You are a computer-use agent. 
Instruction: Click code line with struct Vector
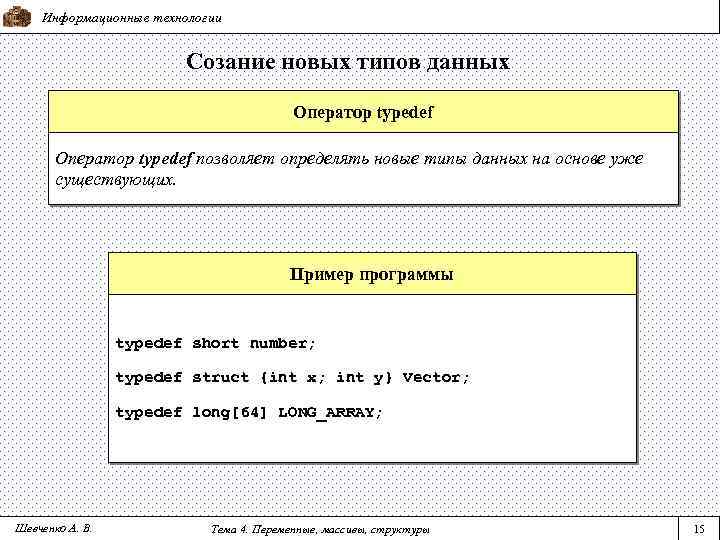coord(292,378)
